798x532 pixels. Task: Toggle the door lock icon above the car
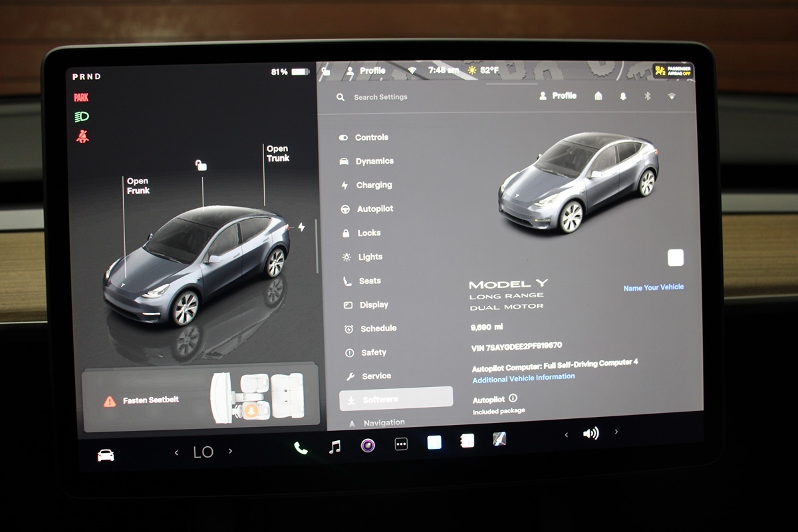pos(201,165)
